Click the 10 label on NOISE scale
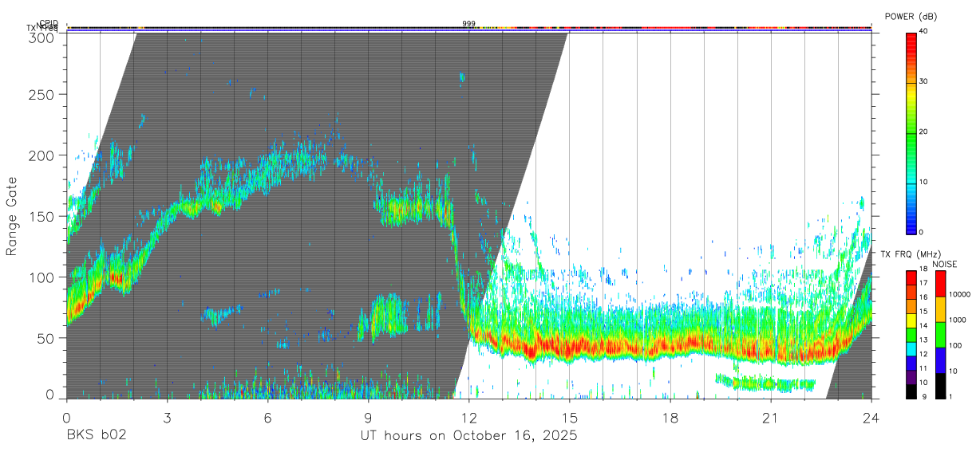The height and width of the screenshot is (452, 980). [953, 371]
